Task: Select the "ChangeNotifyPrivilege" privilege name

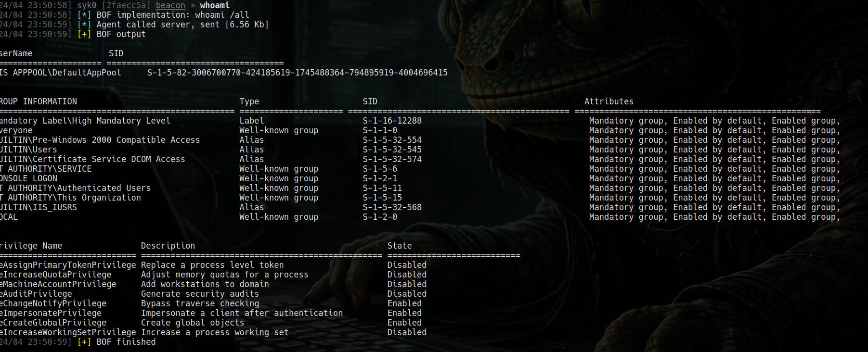Action: pos(55,303)
